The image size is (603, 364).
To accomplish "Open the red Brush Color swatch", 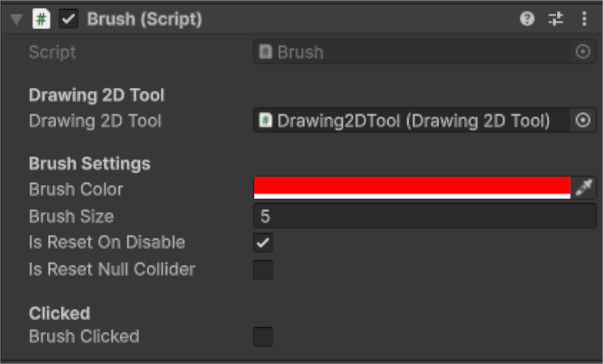I will pyautogui.click(x=412, y=187).
